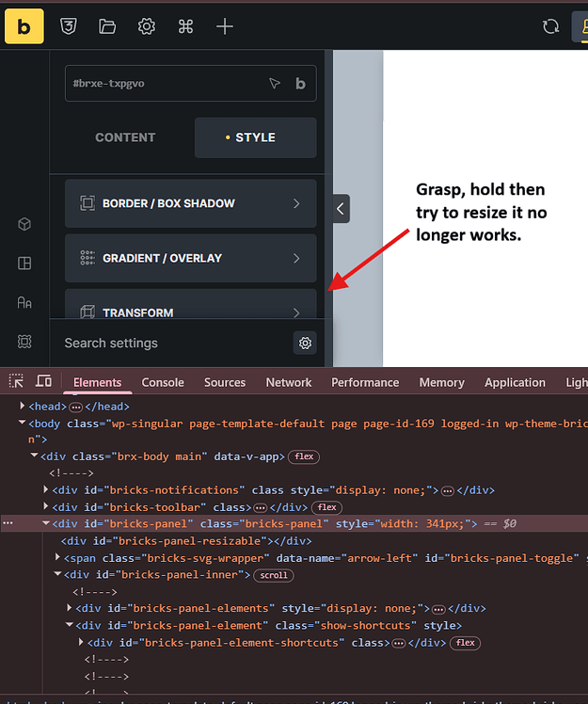Switch to the Content tab
Image resolution: width=588 pixels, height=704 pixels.
[x=125, y=137]
